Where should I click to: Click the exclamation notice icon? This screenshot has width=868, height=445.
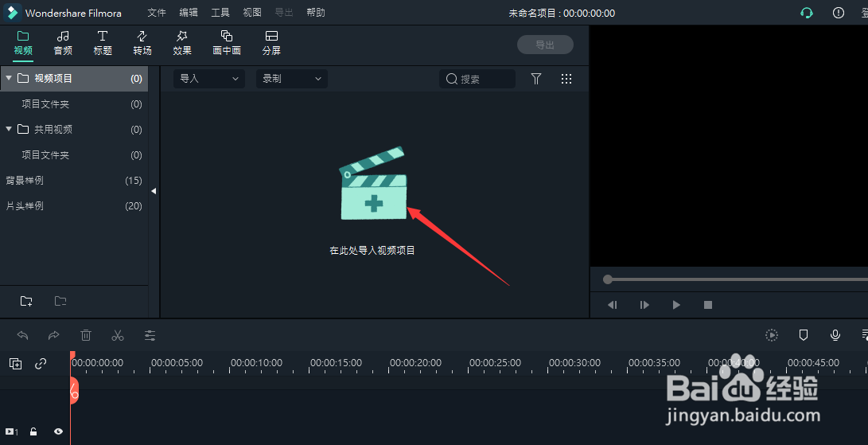pos(839,13)
